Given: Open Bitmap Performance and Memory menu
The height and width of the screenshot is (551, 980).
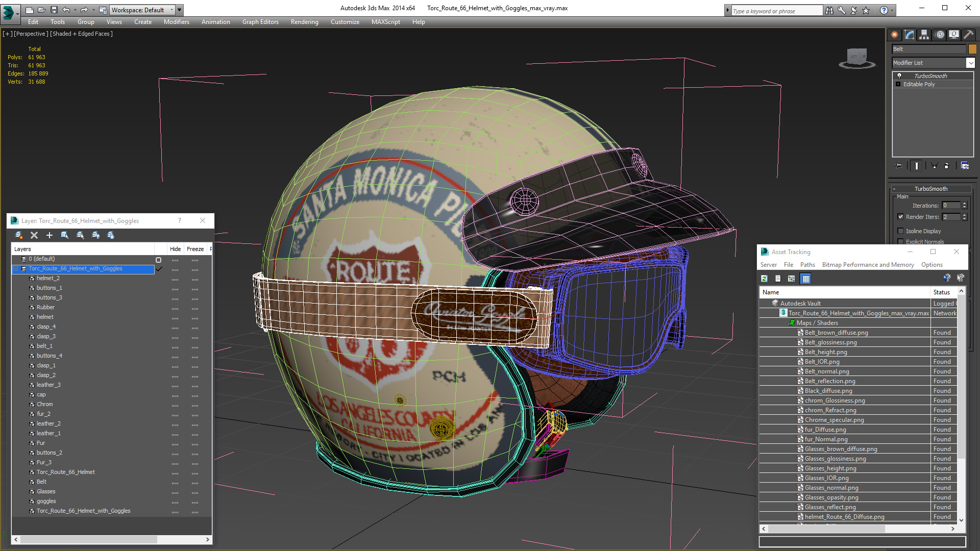Looking at the screenshot, I should (x=868, y=265).
